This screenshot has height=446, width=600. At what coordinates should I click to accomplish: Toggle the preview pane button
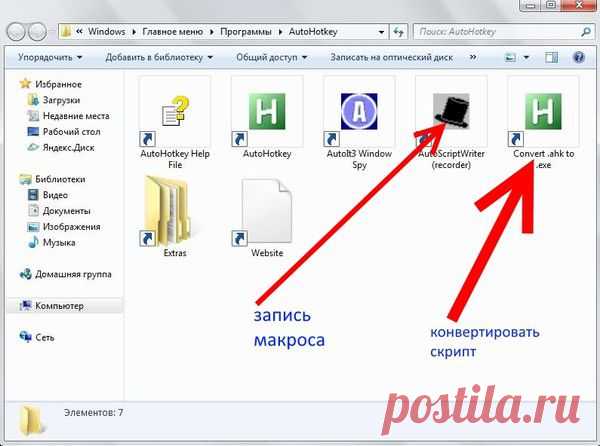pyautogui.click(x=551, y=57)
